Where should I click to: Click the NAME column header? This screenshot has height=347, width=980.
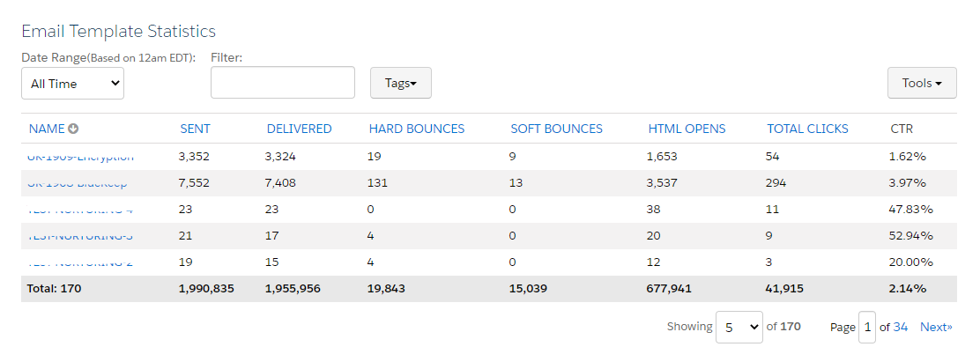[47, 129]
